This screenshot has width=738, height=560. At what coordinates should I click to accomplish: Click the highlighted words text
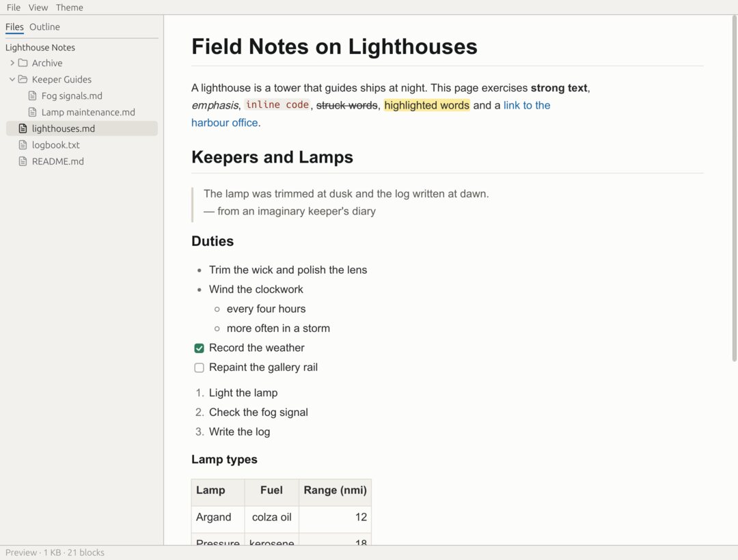pyautogui.click(x=427, y=105)
